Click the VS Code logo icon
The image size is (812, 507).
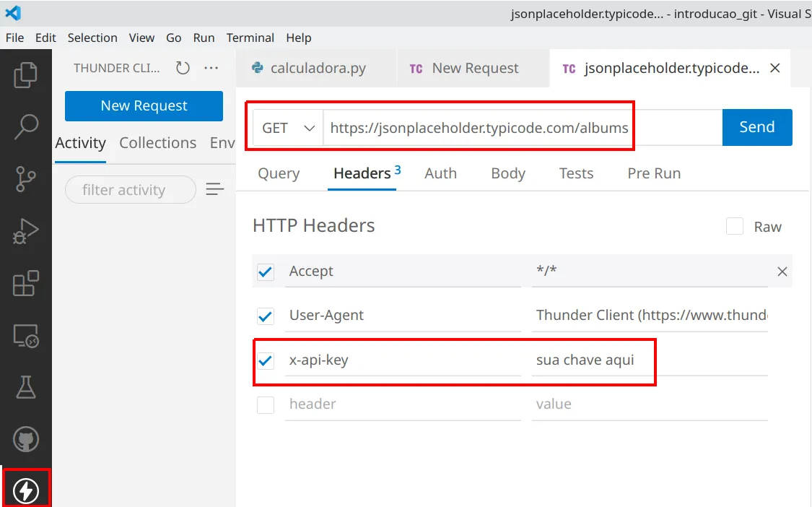tap(13, 13)
